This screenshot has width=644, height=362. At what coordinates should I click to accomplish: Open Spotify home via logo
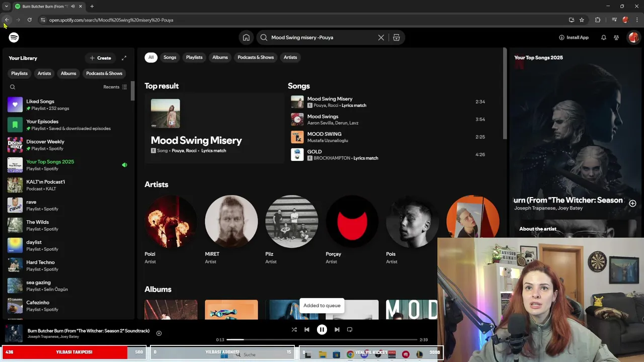tap(14, 38)
